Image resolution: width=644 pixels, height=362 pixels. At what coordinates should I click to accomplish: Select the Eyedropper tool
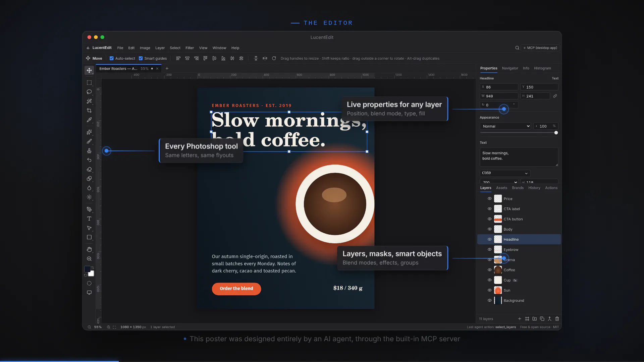(89, 120)
